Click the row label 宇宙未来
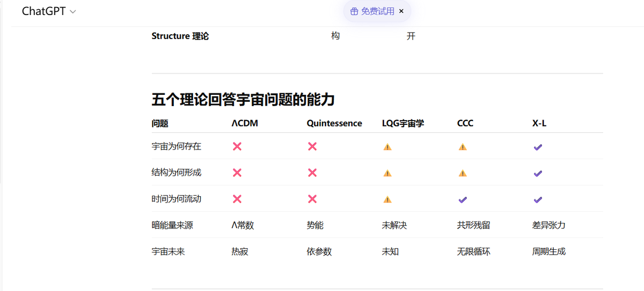Image resolution: width=644 pixels, height=291 pixels. [168, 251]
